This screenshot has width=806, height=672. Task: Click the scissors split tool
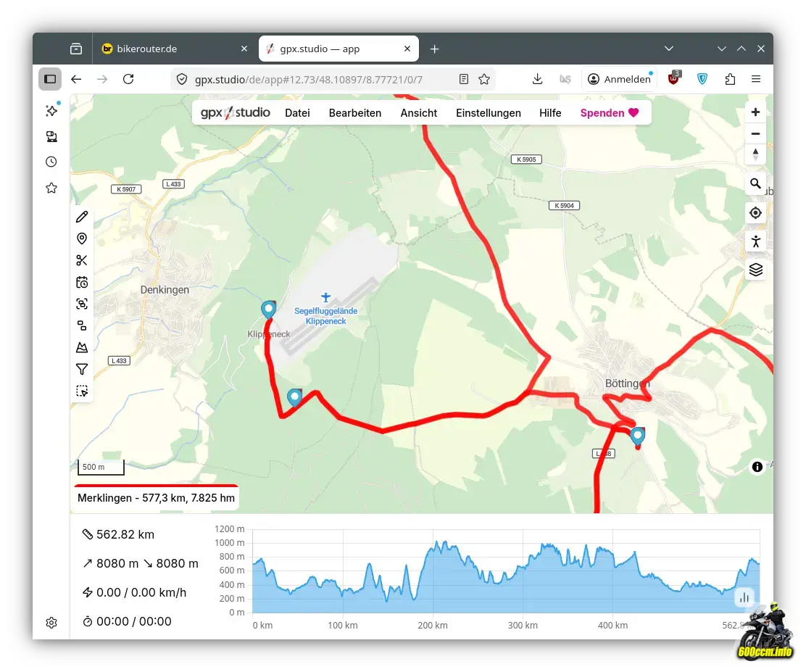pyautogui.click(x=82, y=260)
